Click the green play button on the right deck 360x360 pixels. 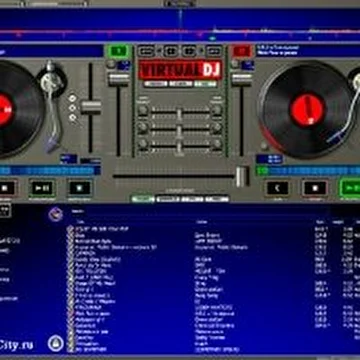coord(350,189)
